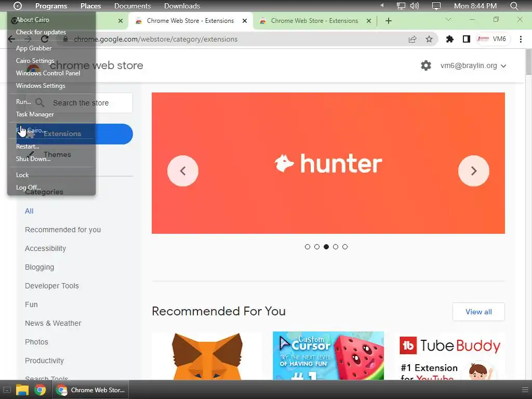Image resolution: width=532 pixels, height=399 pixels.
Task: Open Cairo search magnifier in top bar
Action: (x=514, y=6)
